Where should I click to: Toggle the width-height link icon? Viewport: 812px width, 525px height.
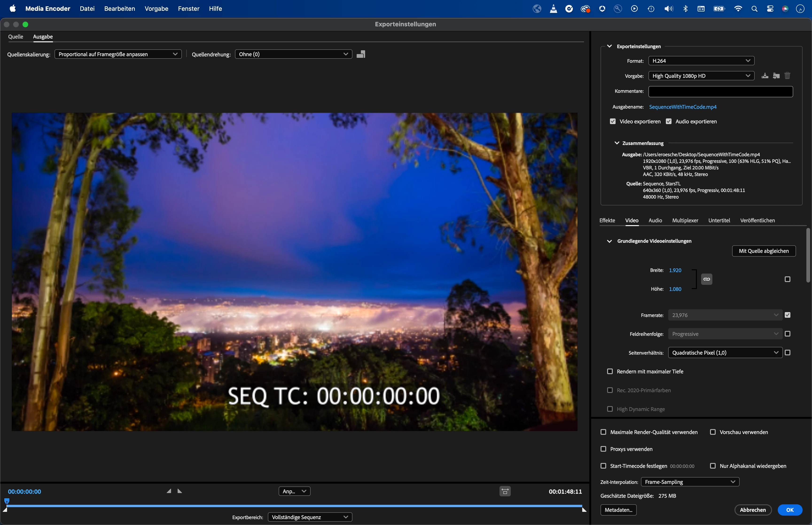pyautogui.click(x=707, y=279)
